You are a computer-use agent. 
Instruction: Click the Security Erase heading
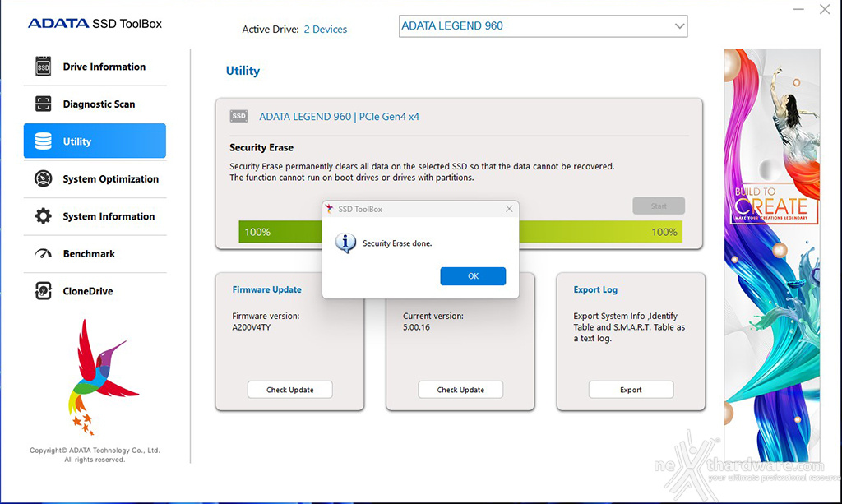pyautogui.click(x=261, y=148)
